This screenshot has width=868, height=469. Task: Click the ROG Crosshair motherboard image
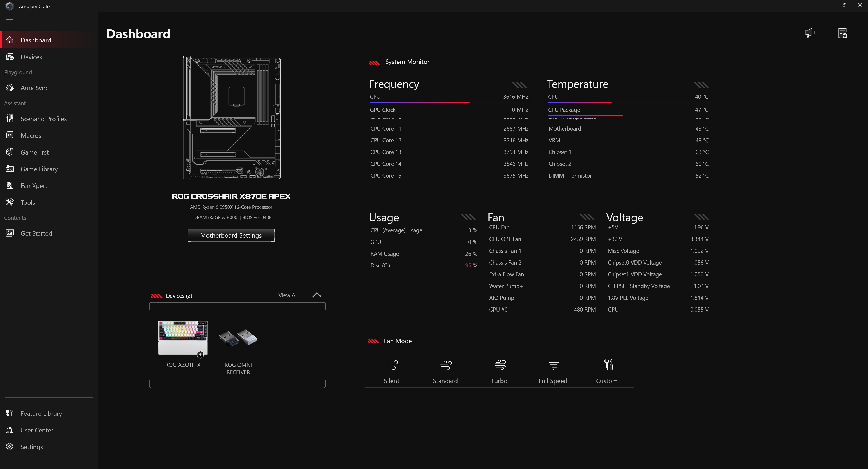[231, 117]
